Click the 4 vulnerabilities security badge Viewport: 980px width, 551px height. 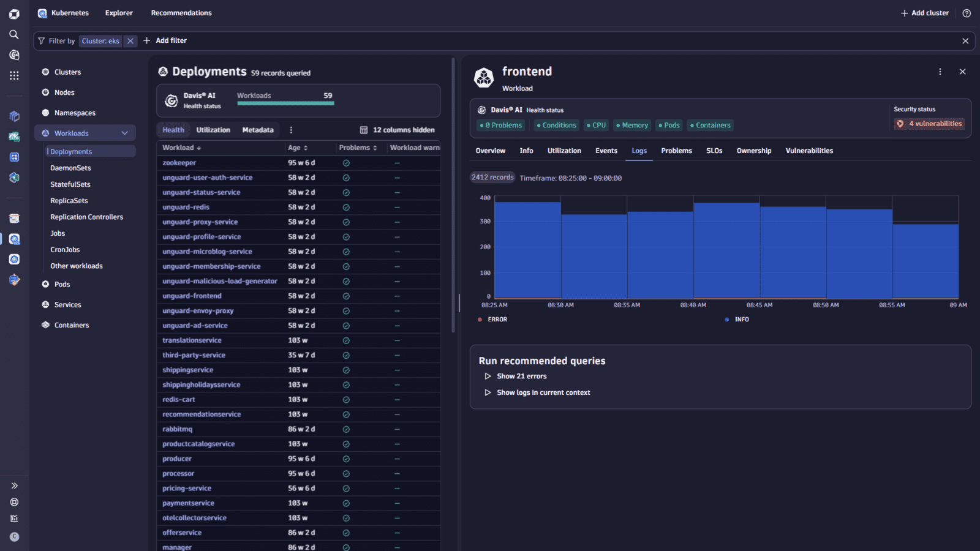click(929, 124)
